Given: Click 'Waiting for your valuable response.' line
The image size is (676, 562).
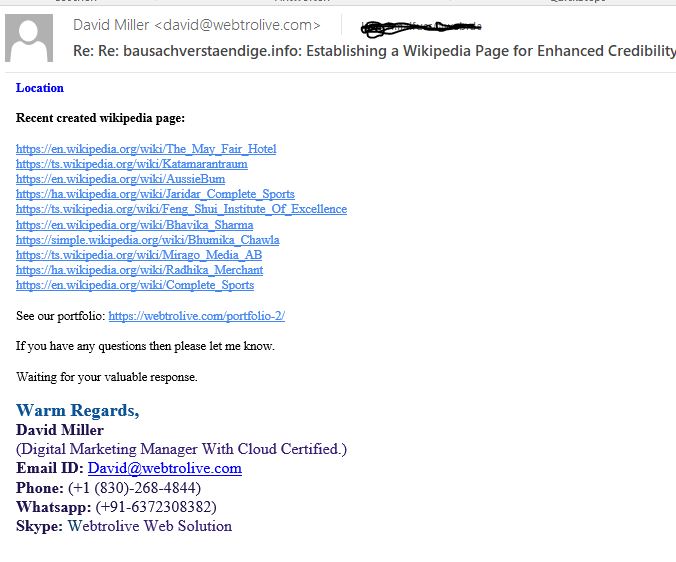Looking at the screenshot, I should click(x=107, y=377).
